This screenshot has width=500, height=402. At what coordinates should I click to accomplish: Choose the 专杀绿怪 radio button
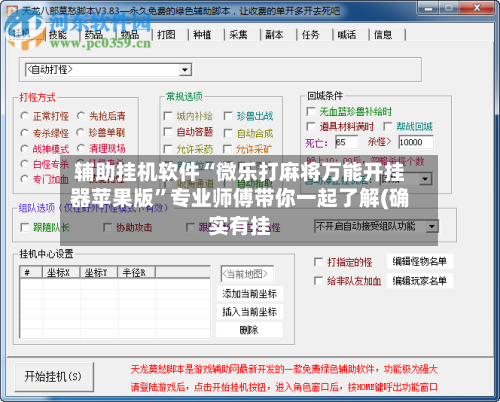pos(25,133)
